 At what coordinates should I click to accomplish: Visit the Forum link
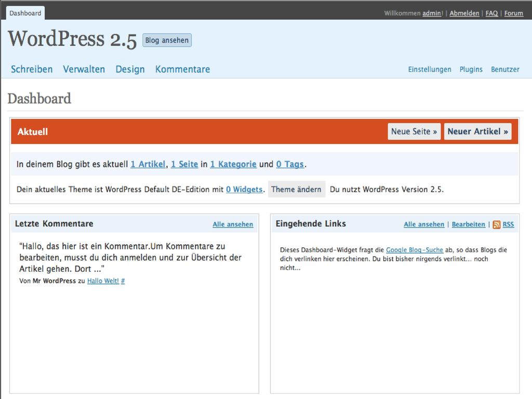[x=514, y=13]
